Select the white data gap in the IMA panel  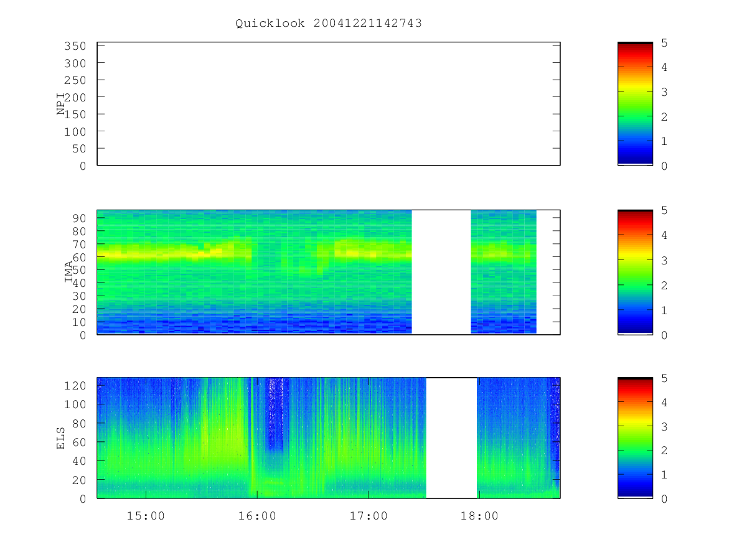click(441, 272)
